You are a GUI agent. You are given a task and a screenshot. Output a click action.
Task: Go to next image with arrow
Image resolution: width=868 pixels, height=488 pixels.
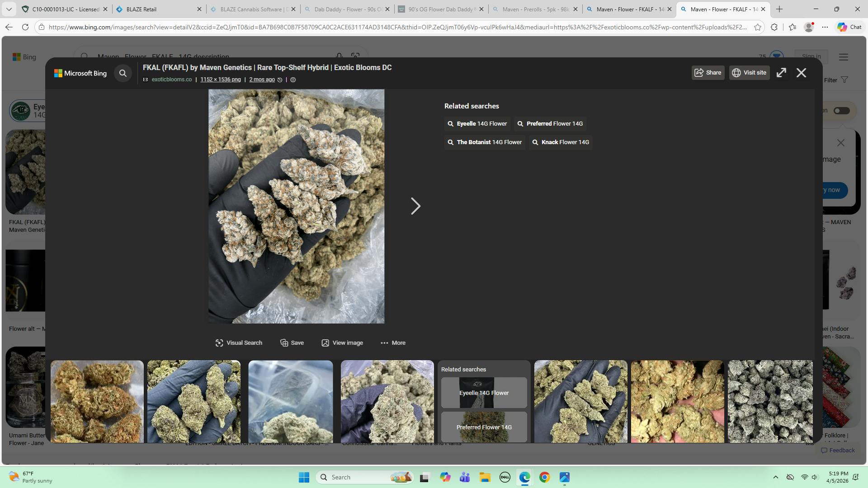tap(415, 206)
